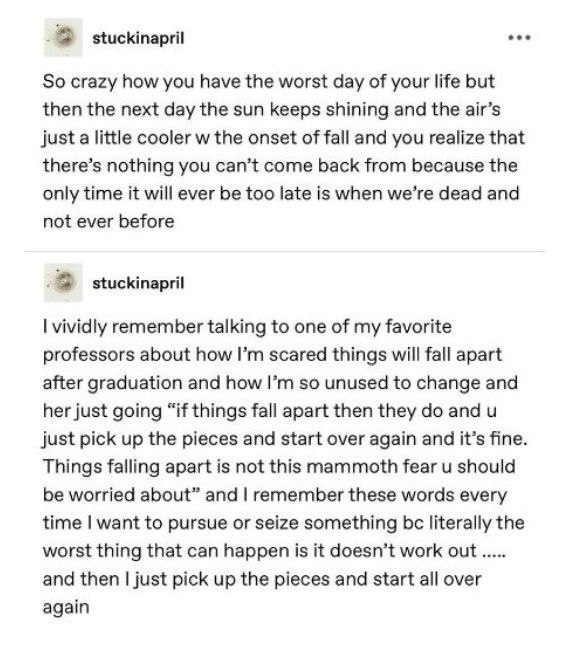Click the final word 'again' in reblog
The image size is (574, 649).
[66, 608]
